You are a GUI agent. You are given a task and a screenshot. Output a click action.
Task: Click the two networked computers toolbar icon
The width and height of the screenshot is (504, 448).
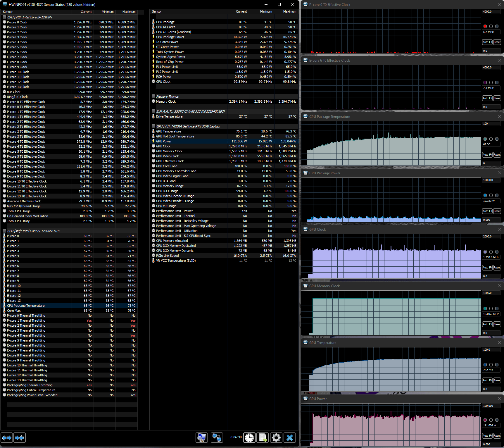coord(217,437)
